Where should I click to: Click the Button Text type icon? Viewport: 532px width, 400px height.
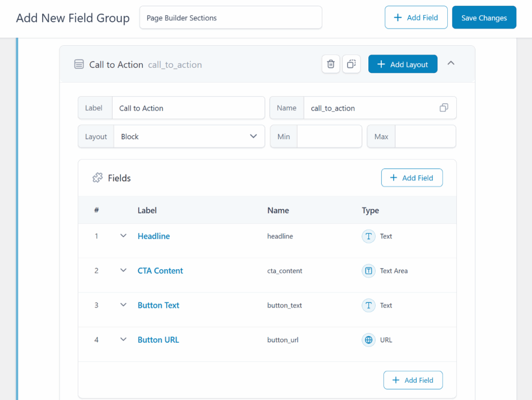tap(368, 305)
